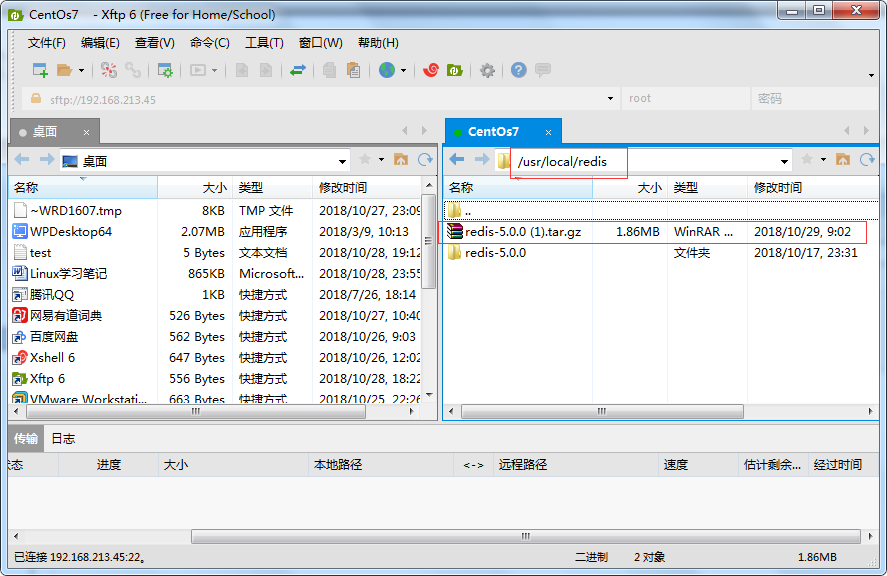Sort local files by 类型 column header

[x=272, y=187]
